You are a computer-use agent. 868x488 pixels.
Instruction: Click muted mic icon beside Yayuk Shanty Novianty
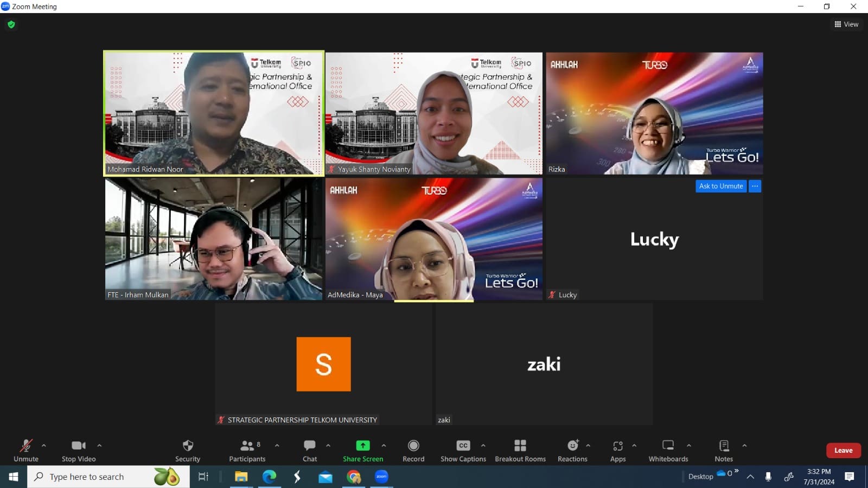pos(331,169)
